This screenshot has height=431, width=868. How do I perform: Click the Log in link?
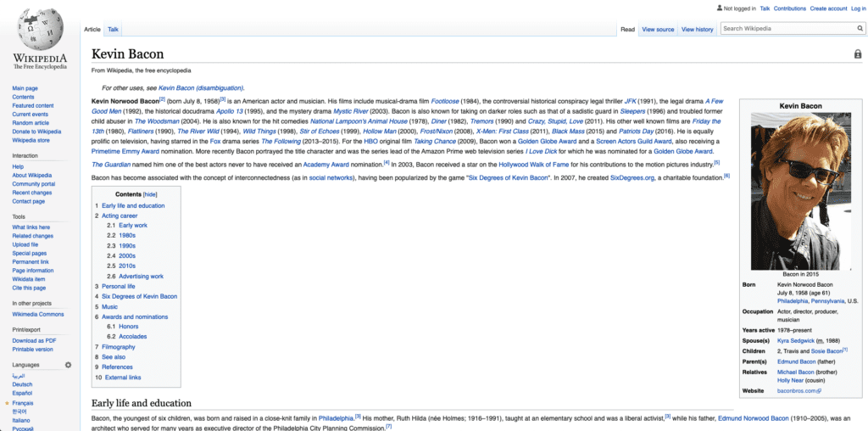tap(859, 8)
